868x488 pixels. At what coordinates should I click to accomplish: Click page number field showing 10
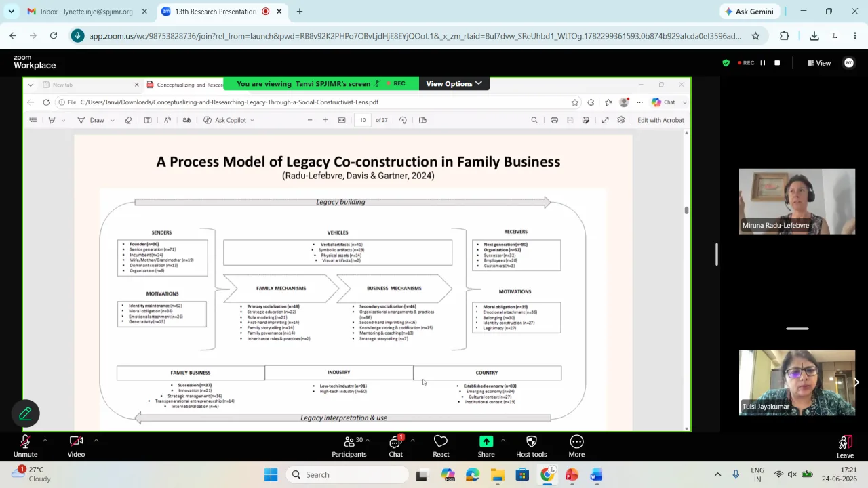(x=363, y=120)
